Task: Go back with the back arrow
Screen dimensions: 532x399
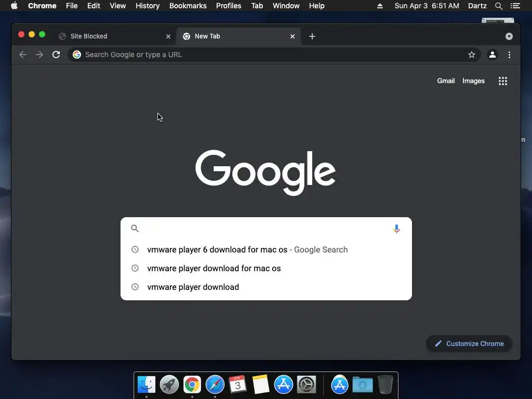Action: tap(23, 55)
